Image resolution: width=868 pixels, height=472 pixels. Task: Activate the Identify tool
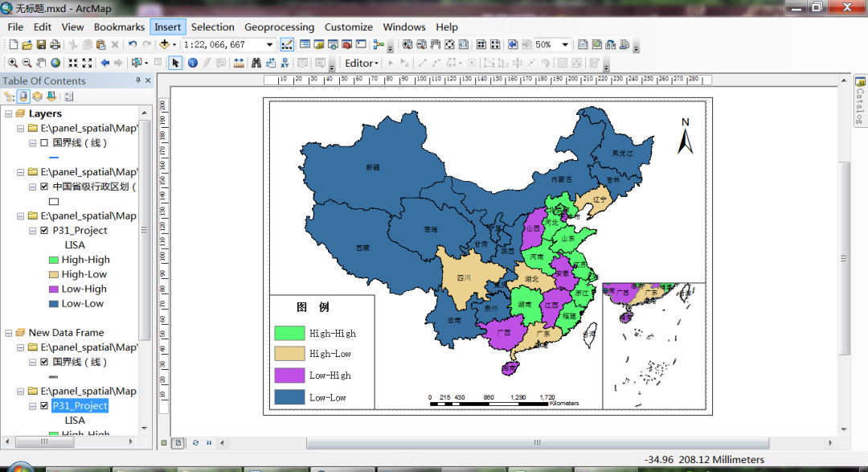[x=193, y=64]
